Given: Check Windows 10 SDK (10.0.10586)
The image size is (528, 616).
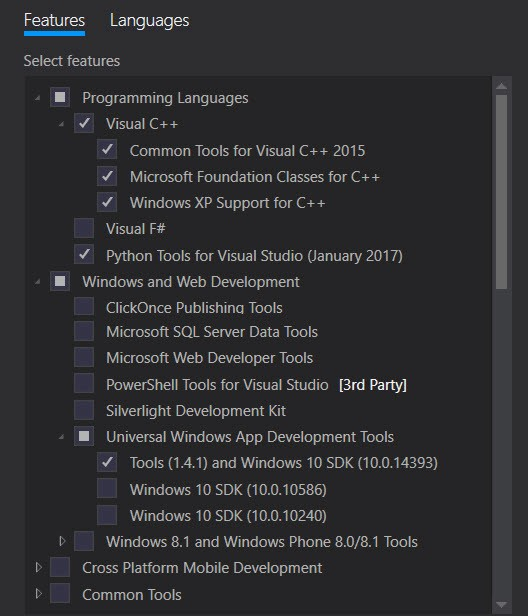Looking at the screenshot, I should 107,489.
